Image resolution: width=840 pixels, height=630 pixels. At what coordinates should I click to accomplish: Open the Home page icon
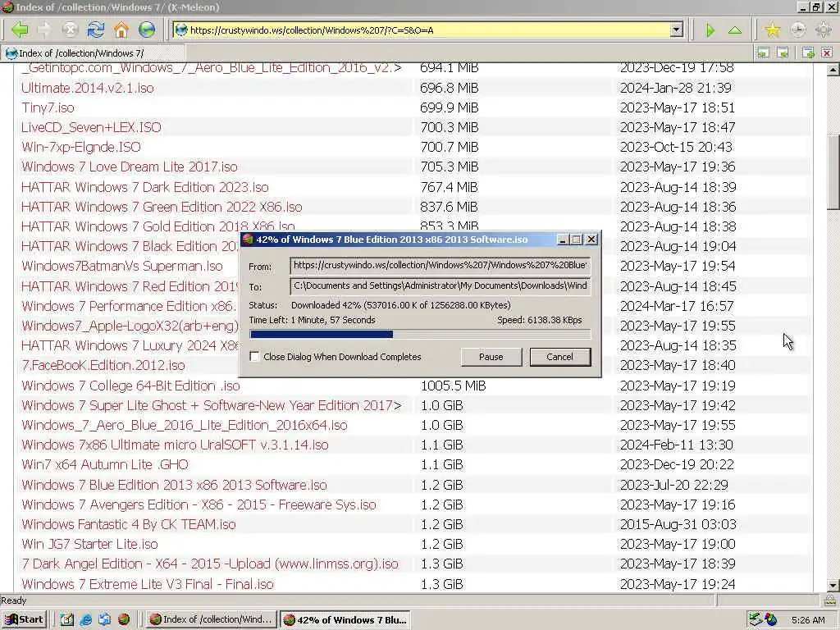121,30
